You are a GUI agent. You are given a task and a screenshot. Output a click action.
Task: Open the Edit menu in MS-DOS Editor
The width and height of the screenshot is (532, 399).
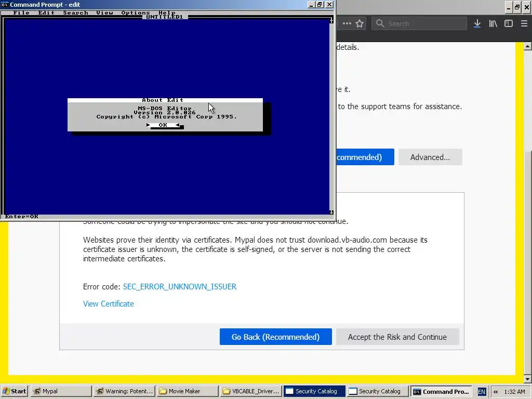(x=46, y=12)
